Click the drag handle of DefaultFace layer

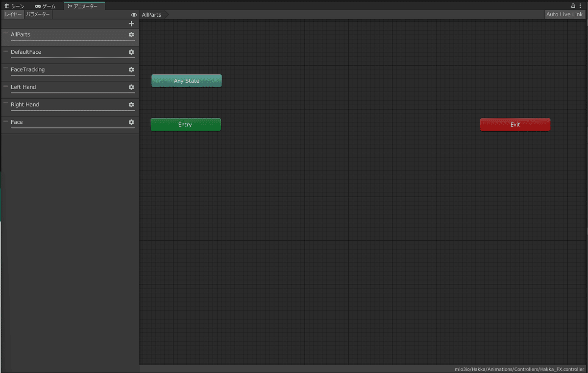click(6, 51)
